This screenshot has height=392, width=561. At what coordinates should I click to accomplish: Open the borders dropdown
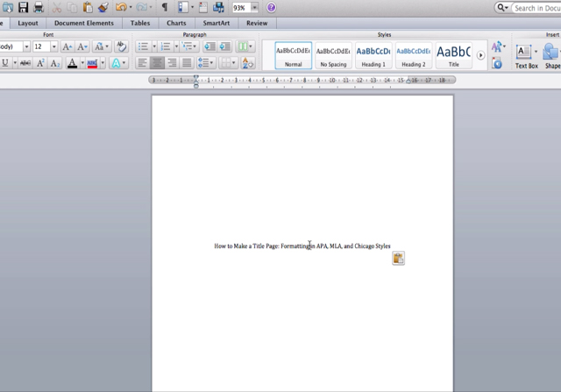228,63
